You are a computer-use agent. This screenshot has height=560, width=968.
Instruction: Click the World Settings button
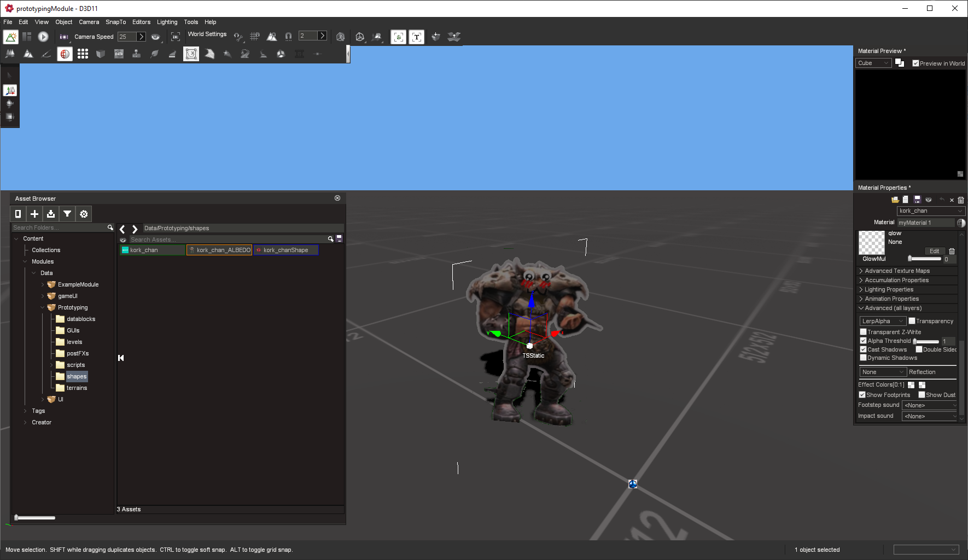click(207, 34)
